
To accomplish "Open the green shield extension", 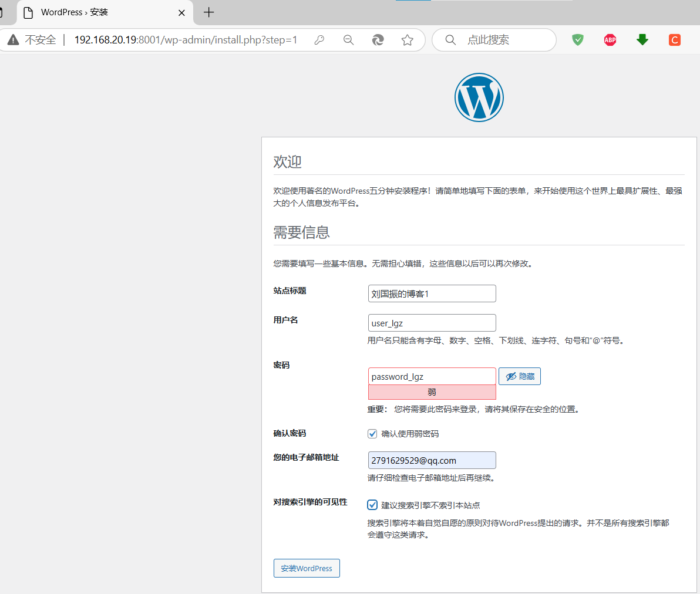I will click(578, 40).
